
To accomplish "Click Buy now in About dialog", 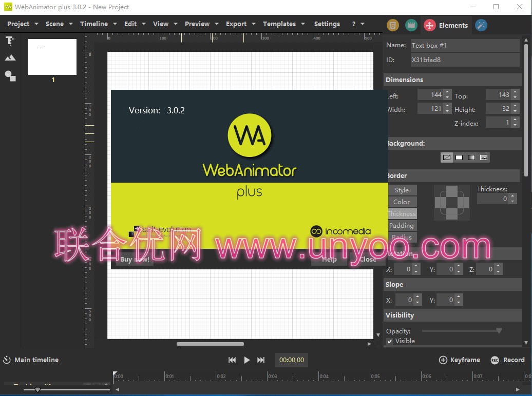I will point(135,260).
